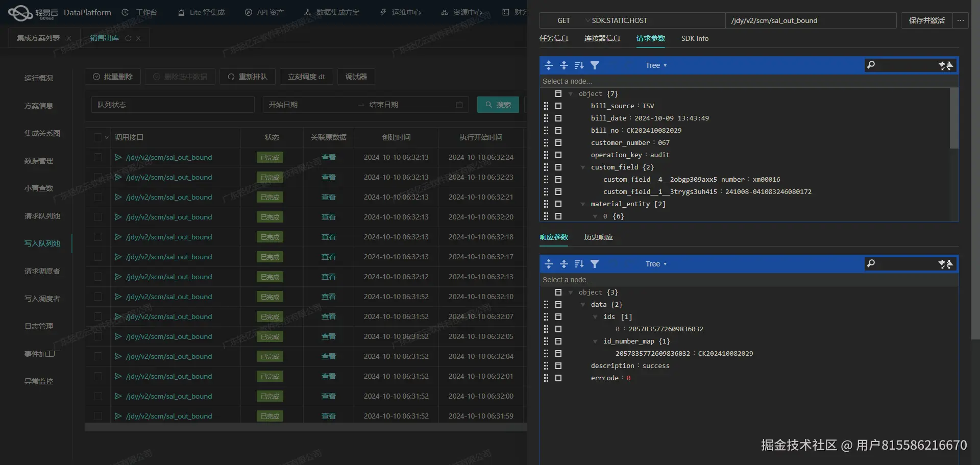Close the 集成方案列表 tab
Screen dimensions: 980x465
pyautogui.click(x=69, y=38)
